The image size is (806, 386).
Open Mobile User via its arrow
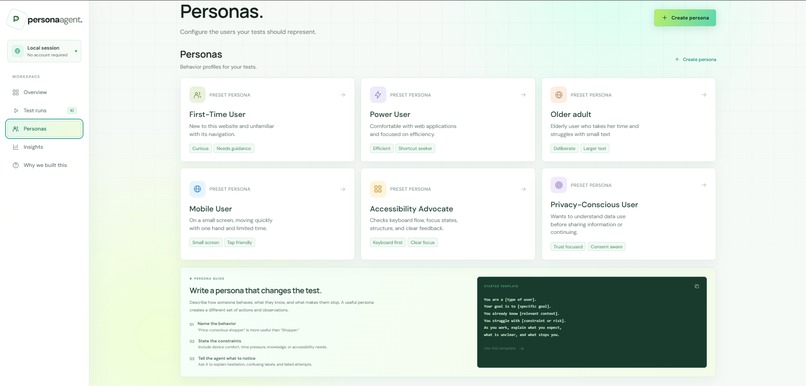[343, 189]
